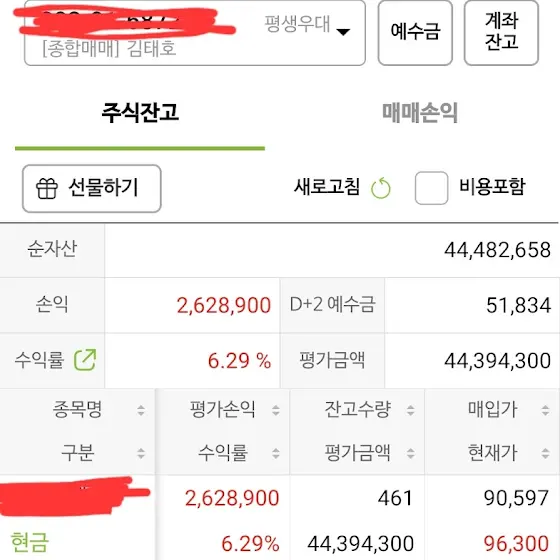
Task: Select the holding row with 461 shares
Action: pyautogui.click(x=280, y=518)
